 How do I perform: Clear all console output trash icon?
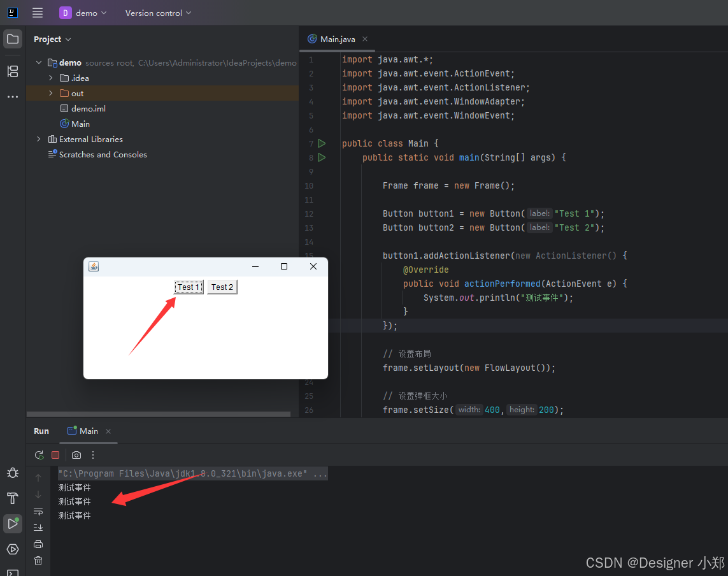pyautogui.click(x=38, y=561)
